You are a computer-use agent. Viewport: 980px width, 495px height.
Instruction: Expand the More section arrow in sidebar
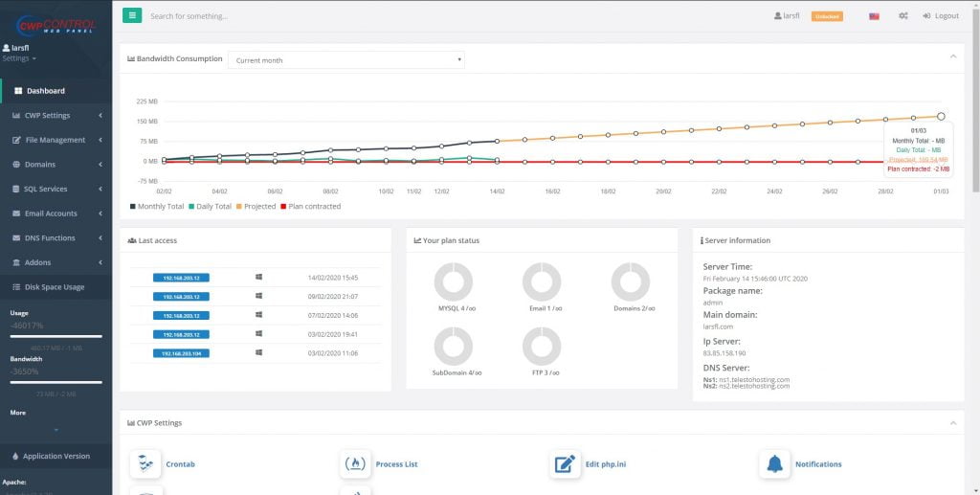pyautogui.click(x=56, y=430)
